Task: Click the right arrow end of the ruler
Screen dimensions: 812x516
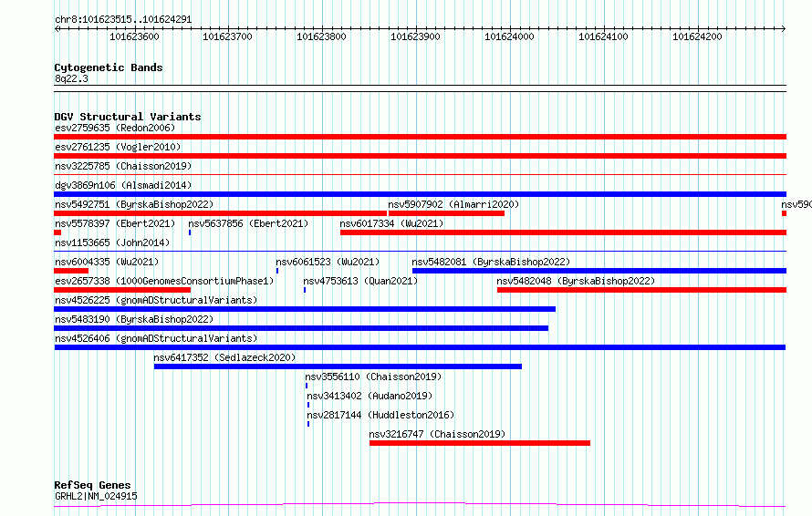Action: pos(784,29)
